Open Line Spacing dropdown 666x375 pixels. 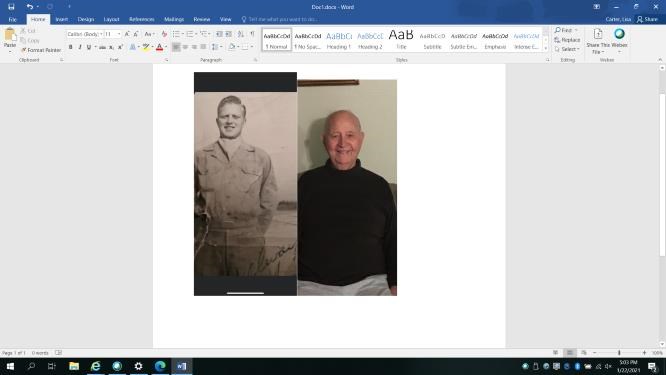click(217, 47)
